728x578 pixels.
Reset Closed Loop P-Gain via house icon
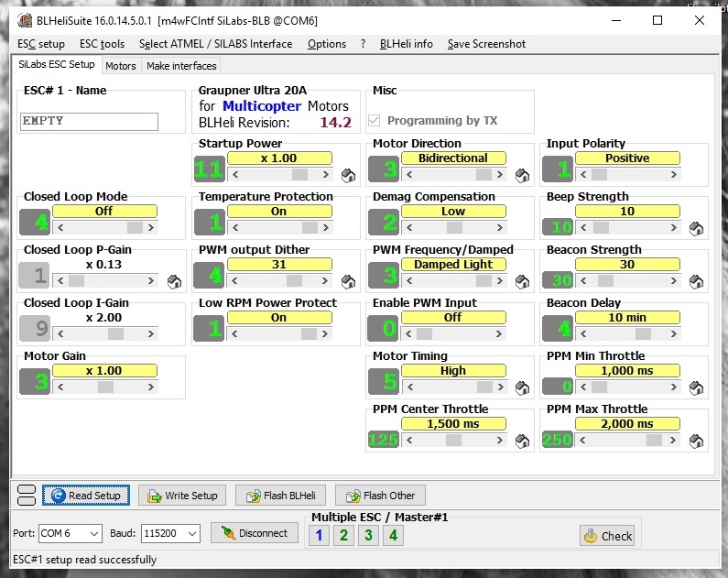tap(174, 281)
